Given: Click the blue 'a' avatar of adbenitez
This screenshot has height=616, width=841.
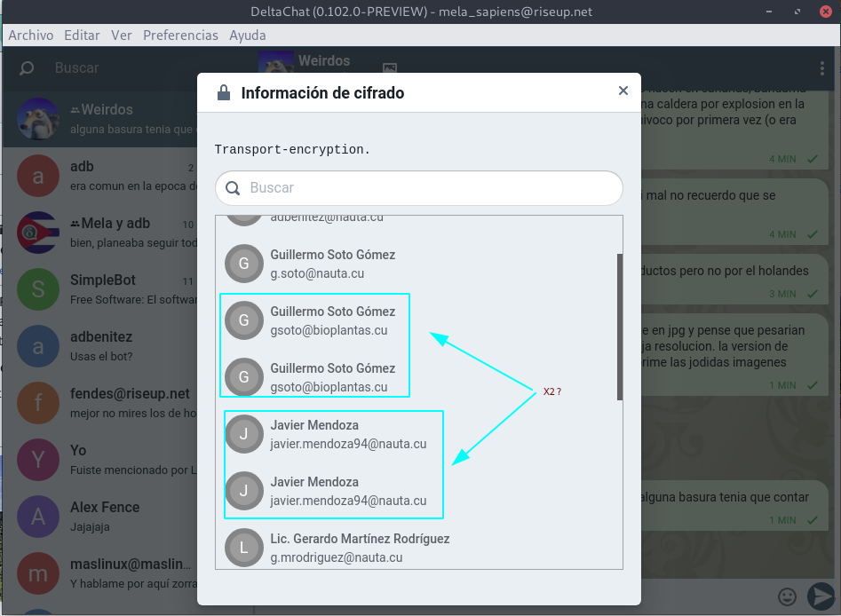Looking at the screenshot, I should pos(38,346).
